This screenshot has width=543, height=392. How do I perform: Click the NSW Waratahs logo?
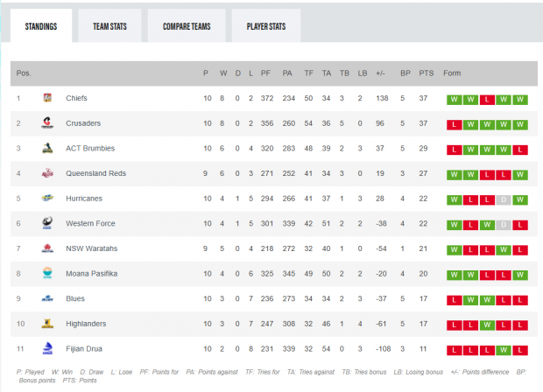[47, 248]
